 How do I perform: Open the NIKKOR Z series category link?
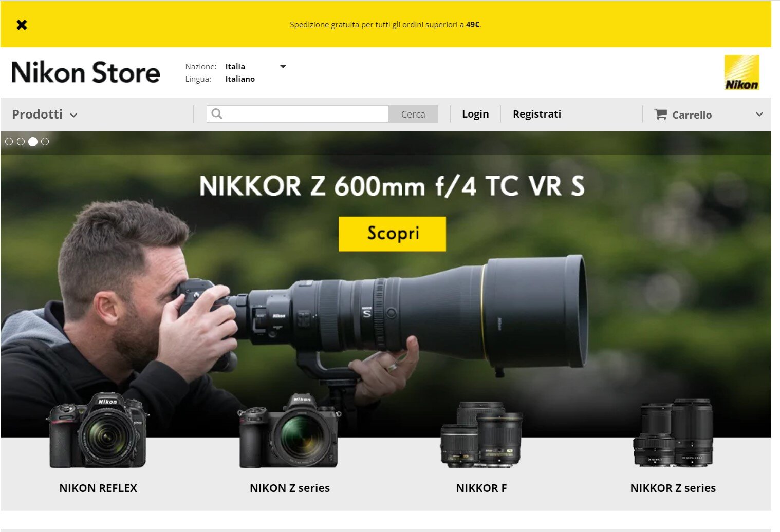click(x=673, y=488)
